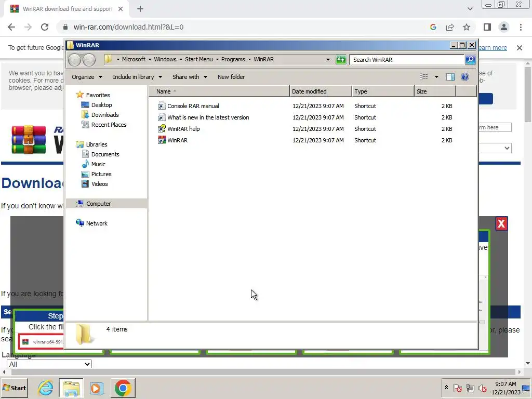
Task: Show hidden system tray icons
Action: pos(446,388)
